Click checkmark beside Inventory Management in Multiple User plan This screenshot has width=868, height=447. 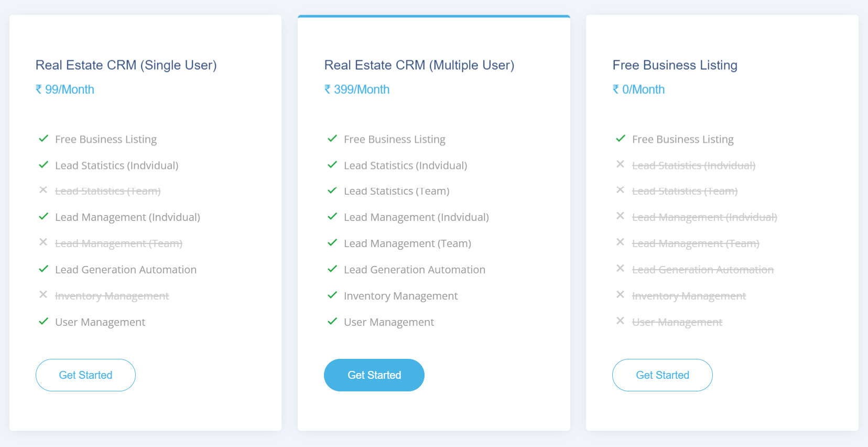(332, 295)
